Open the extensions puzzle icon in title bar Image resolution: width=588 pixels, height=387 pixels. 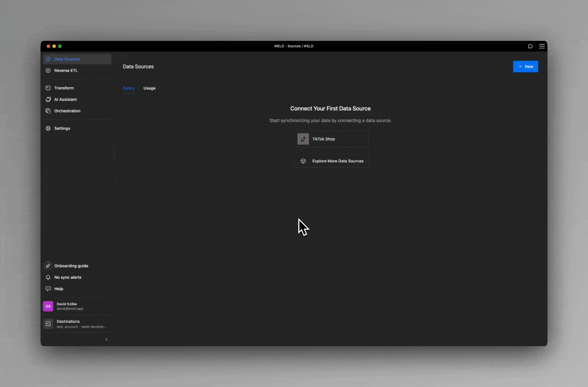point(530,46)
